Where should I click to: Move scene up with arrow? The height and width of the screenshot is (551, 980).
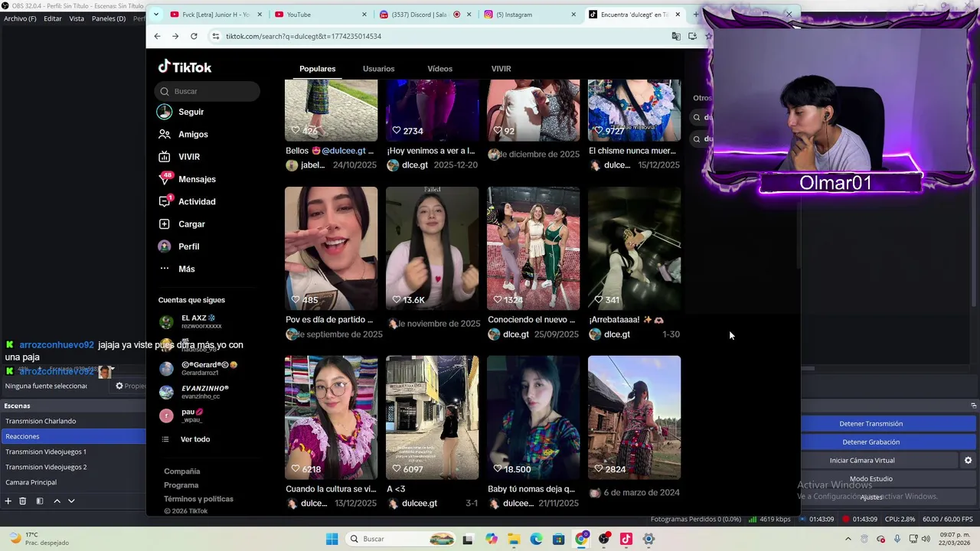tap(57, 500)
